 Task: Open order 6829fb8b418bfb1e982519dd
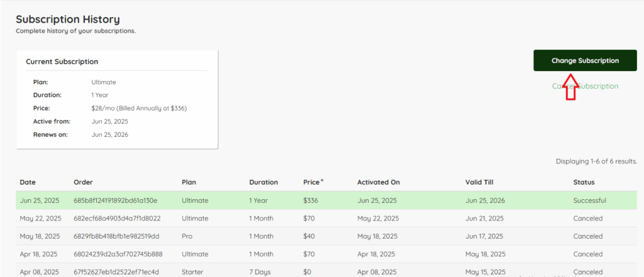point(117,236)
